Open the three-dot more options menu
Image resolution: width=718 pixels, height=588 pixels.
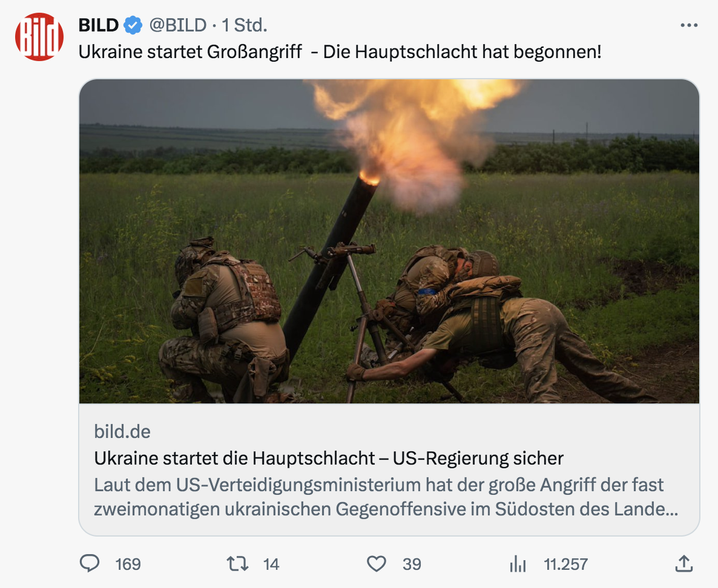689,25
